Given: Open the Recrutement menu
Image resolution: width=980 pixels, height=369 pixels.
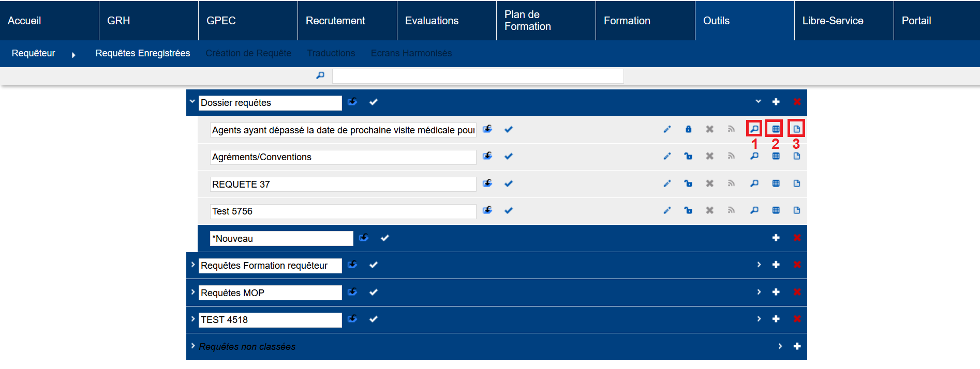Looking at the screenshot, I should click(x=335, y=21).
